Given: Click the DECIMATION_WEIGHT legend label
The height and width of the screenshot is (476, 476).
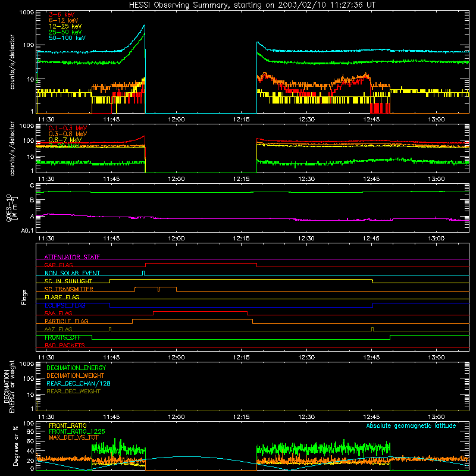Looking at the screenshot, I should [76, 376].
